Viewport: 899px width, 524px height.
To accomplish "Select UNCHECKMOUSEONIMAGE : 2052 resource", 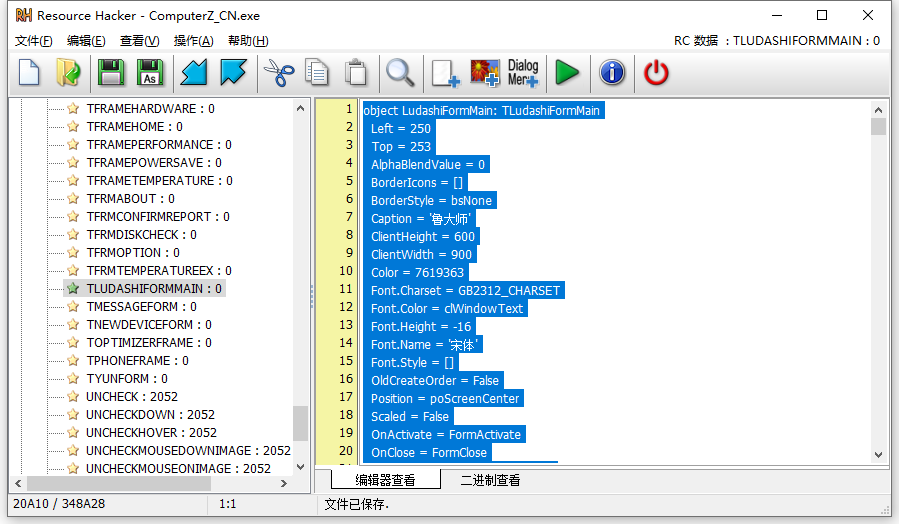I will pyautogui.click(x=178, y=468).
